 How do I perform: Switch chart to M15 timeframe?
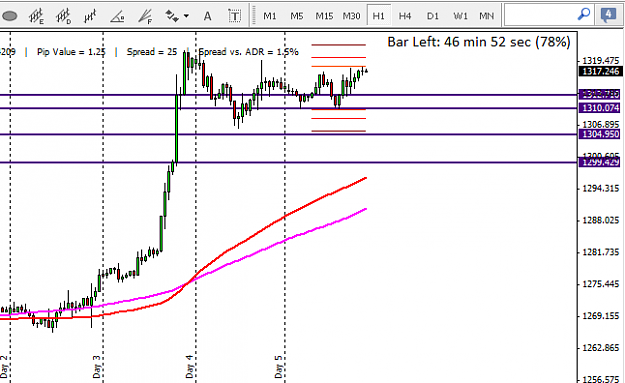[324, 16]
